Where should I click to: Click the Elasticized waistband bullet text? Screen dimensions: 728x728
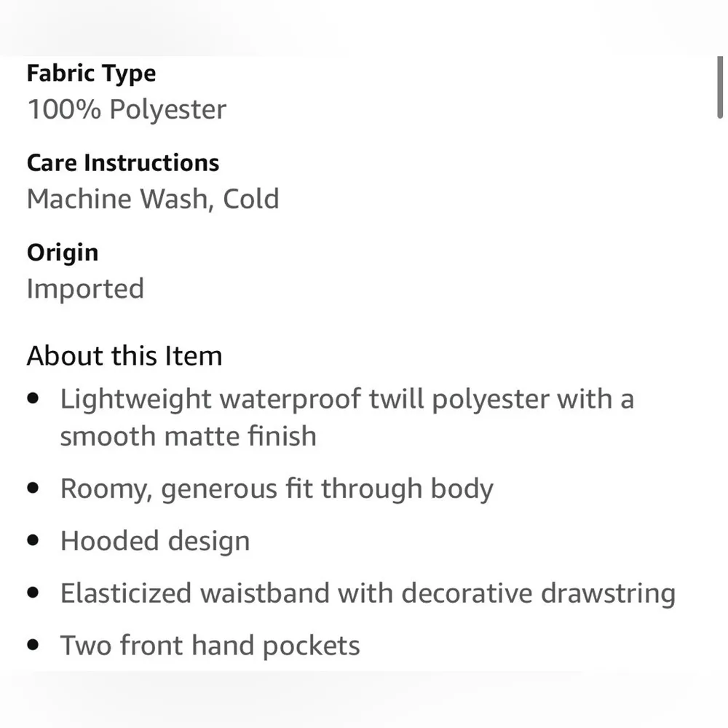368,593
